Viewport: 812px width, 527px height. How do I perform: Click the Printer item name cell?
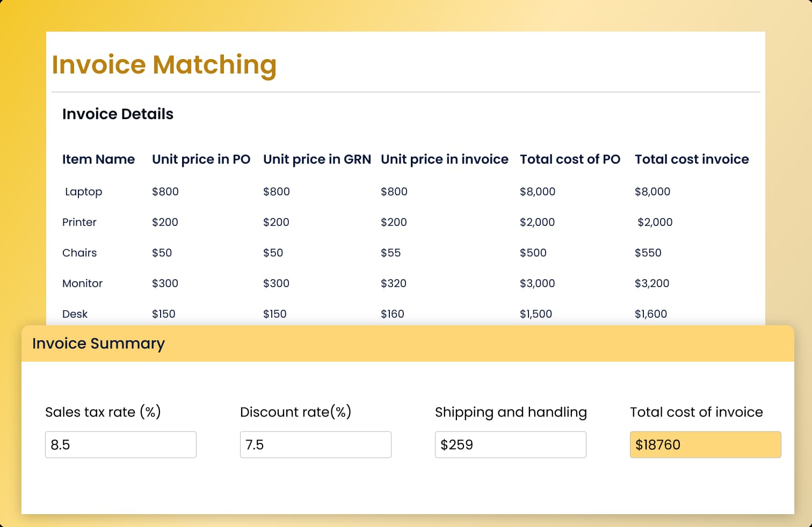(79, 222)
